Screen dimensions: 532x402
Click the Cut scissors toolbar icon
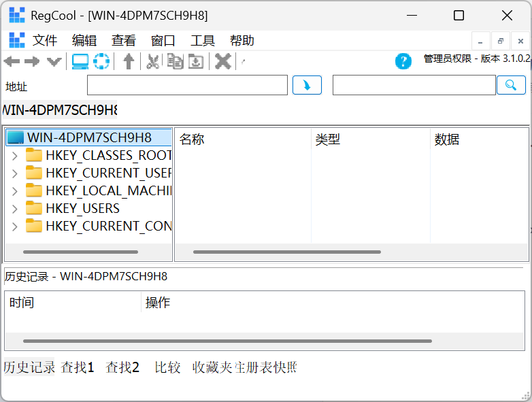(152, 61)
